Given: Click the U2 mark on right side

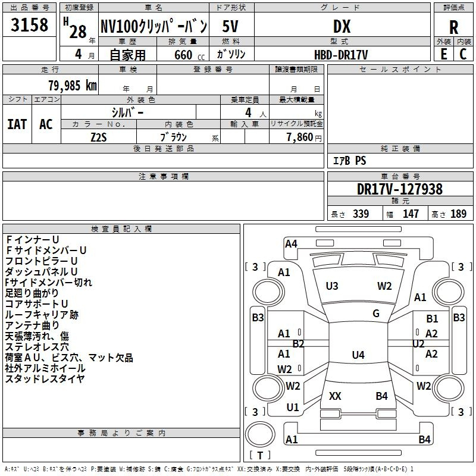Looking at the screenshot, I should click(418, 344).
